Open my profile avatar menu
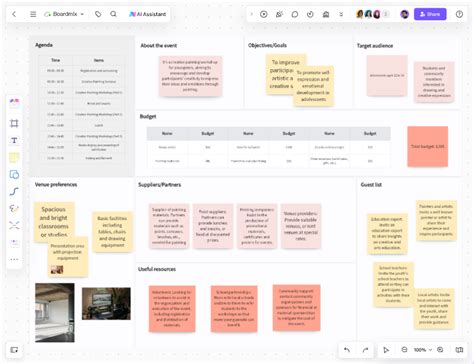Screen dimensions: 474x364 404,14
